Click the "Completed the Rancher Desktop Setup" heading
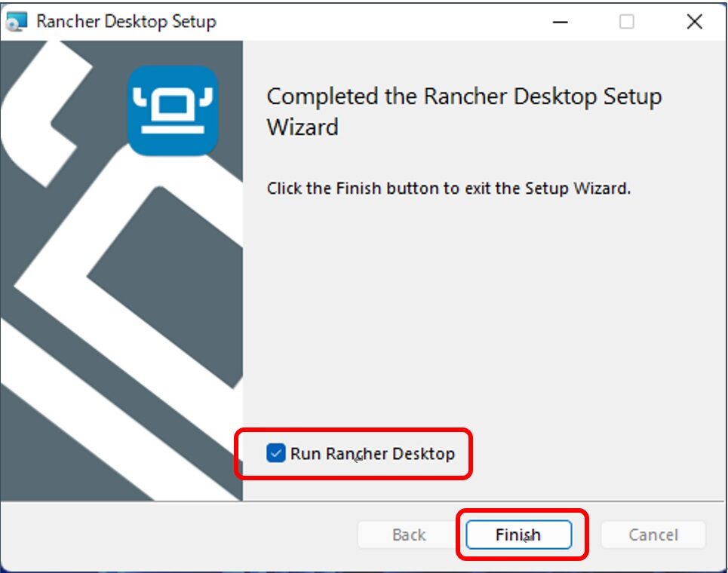 464,97
